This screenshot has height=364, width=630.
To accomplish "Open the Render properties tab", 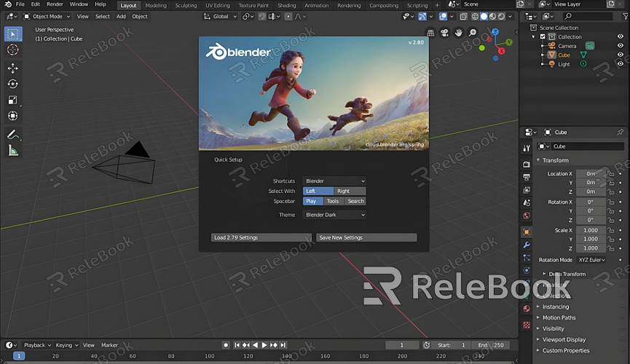I will [x=527, y=164].
